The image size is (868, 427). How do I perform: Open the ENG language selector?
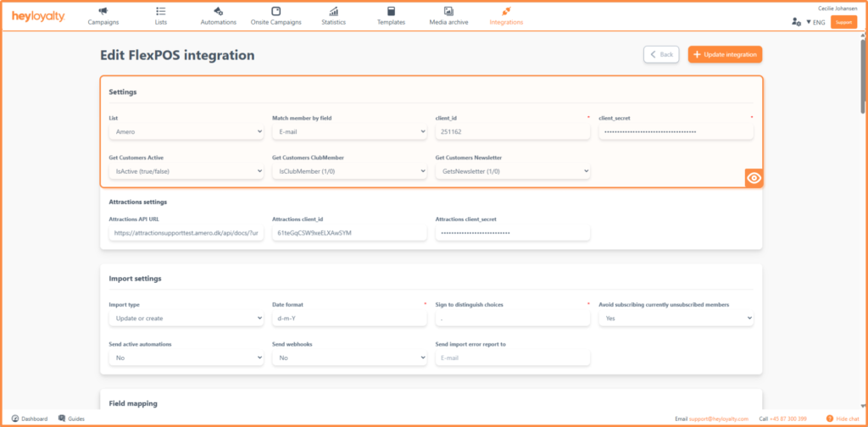click(x=815, y=21)
